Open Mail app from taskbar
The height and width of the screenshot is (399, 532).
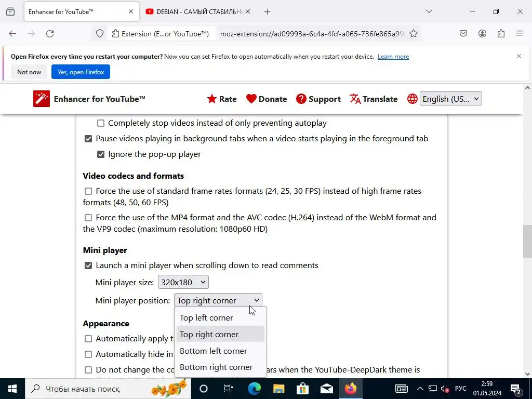pos(327,389)
